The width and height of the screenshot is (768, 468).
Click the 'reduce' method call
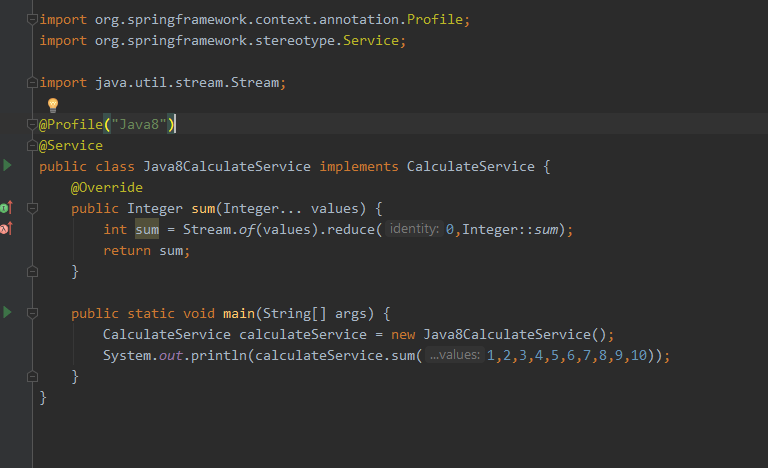[x=351, y=229]
